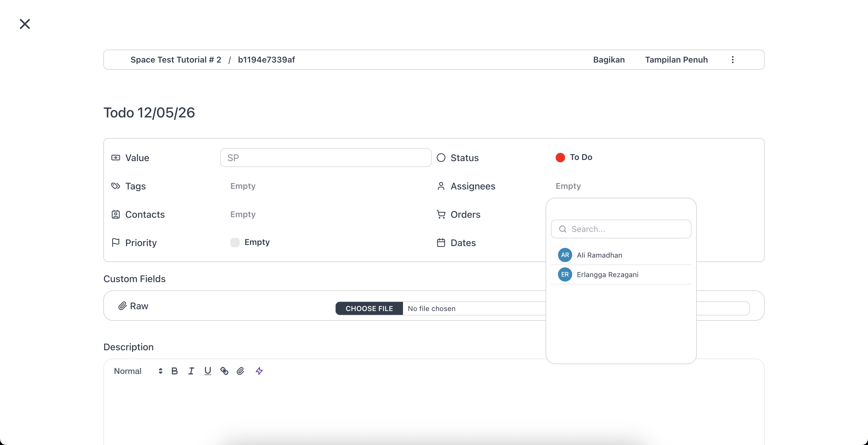Open the Normal text style dropdown
868x445 pixels.
click(x=138, y=371)
